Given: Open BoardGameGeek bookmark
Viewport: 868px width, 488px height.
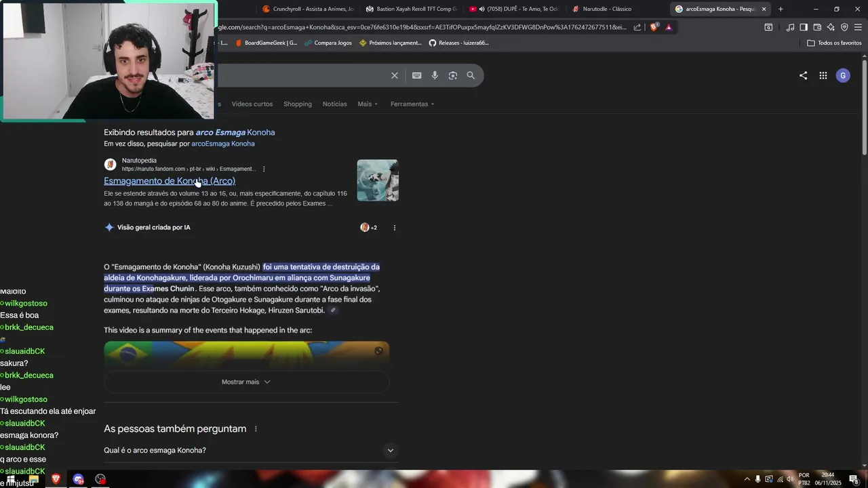Looking at the screenshot, I should click(266, 43).
